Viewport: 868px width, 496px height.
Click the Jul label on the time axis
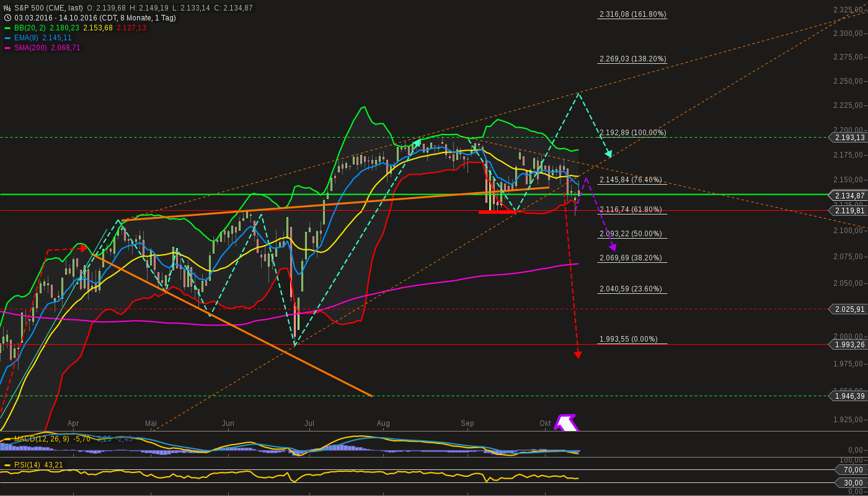point(309,423)
